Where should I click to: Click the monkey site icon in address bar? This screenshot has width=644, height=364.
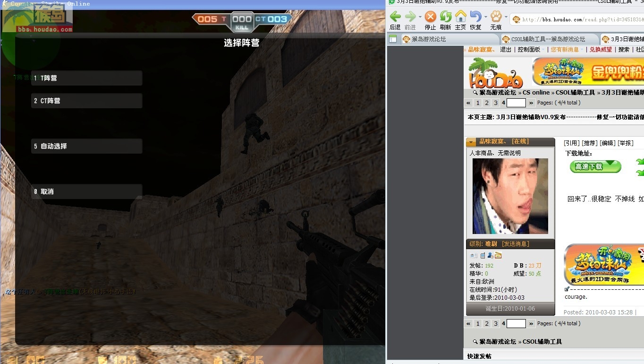click(x=516, y=19)
